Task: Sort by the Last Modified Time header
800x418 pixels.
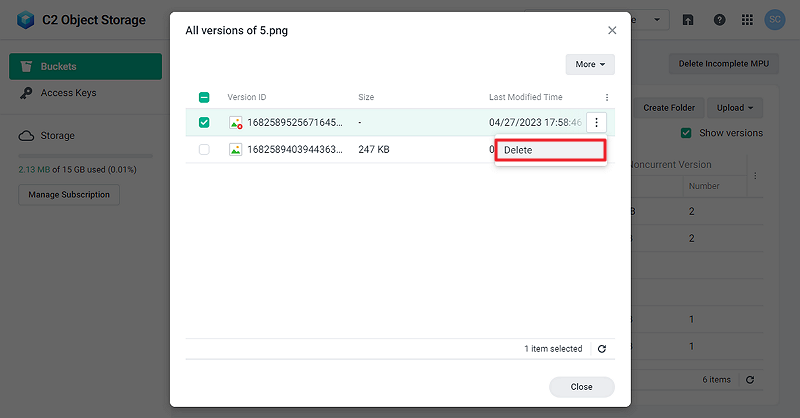Action: pyautogui.click(x=526, y=97)
